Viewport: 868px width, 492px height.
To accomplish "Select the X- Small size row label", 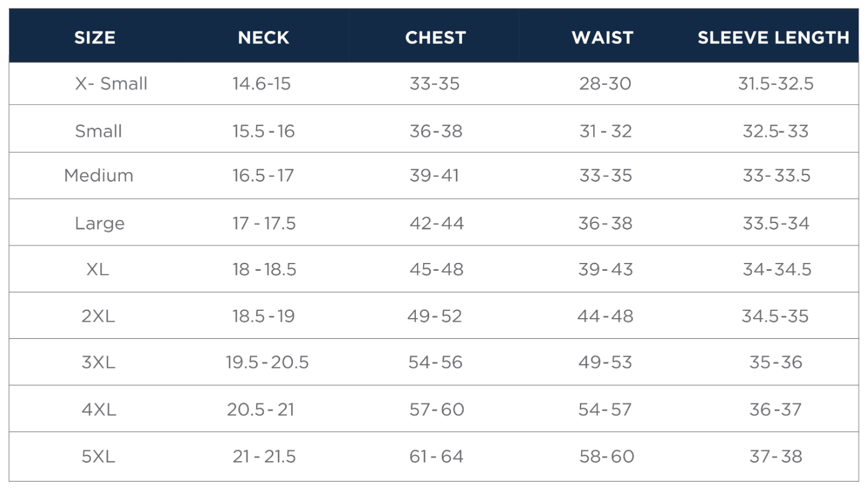I will click(x=111, y=84).
